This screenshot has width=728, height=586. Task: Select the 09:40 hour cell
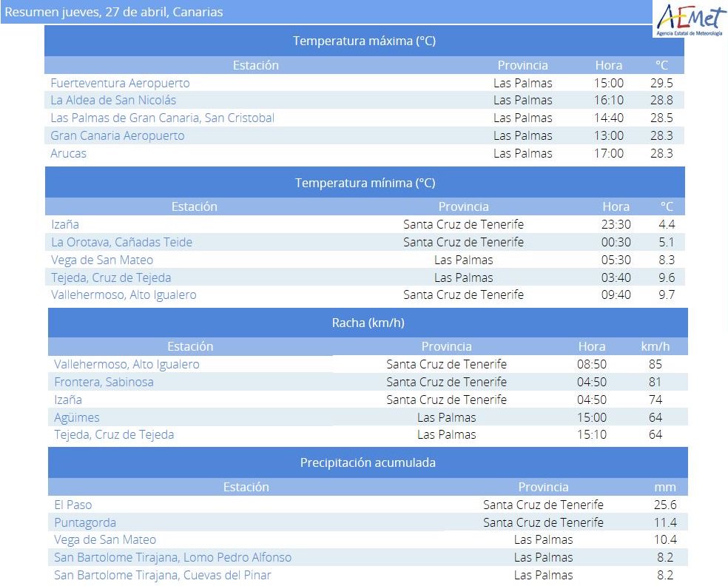tap(616, 295)
